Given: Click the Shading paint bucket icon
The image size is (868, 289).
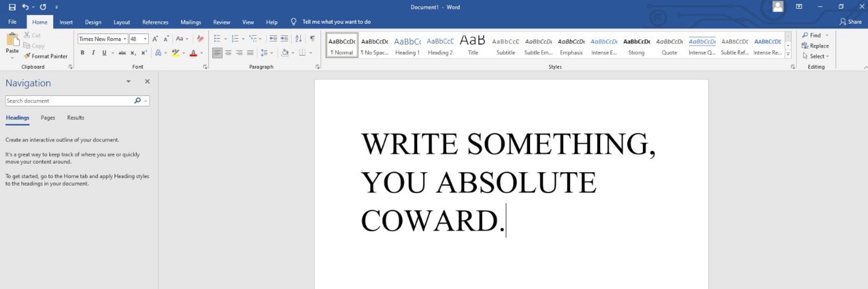Looking at the screenshot, I should pos(285,53).
